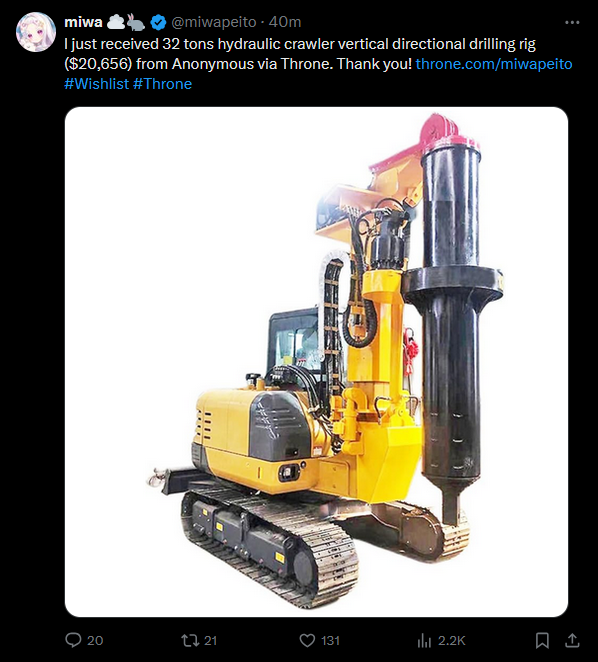This screenshot has height=662, width=598.
Task: Bookmark this post
Action: tap(542, 640)
